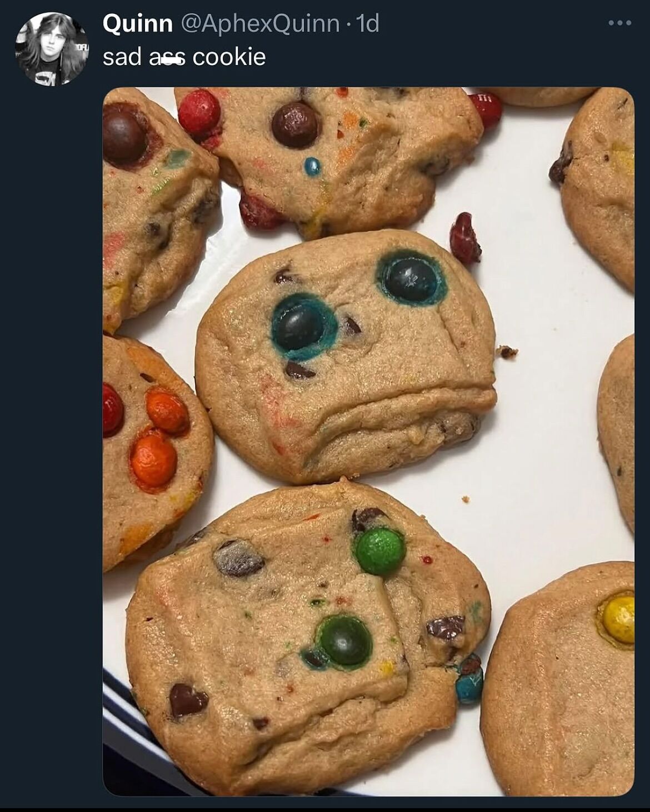
Task: Open Quinn's profile avatar picture
Action: coord(52,49)
